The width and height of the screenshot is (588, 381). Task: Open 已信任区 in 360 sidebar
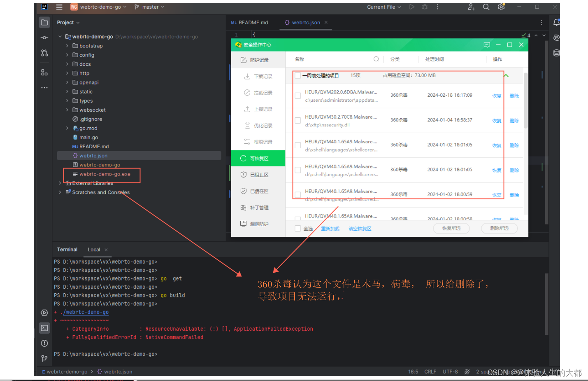tap(258, 191)
